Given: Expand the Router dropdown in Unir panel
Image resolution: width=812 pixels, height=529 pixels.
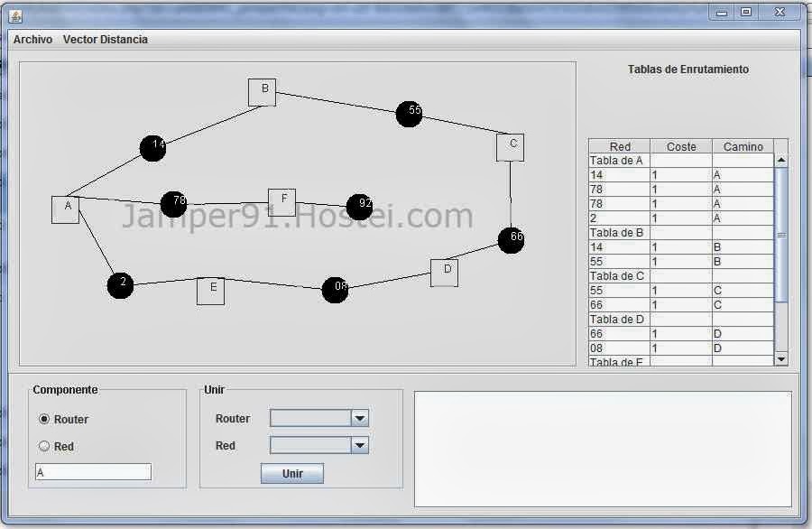Looking at the screenshot, I should pos(357,418).
